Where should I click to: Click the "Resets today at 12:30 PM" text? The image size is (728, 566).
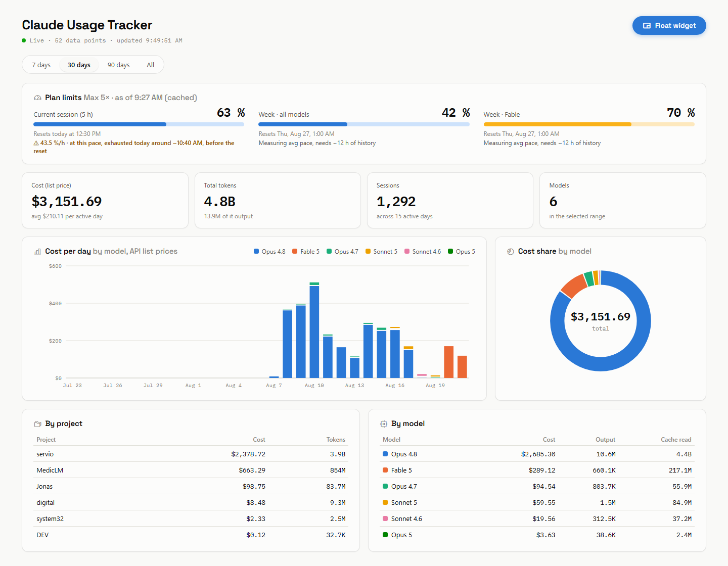(x=67, y=134)
